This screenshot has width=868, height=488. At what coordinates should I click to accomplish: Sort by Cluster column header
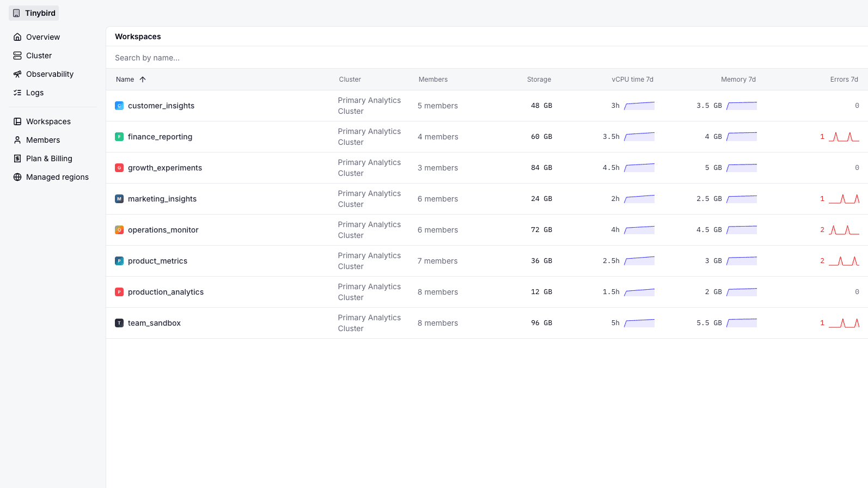350,80
